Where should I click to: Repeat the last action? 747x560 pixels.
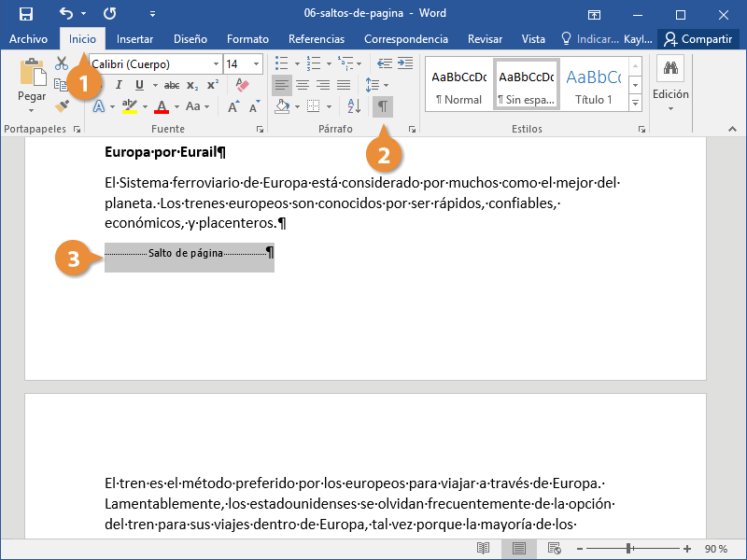click(x=110, y=13)
